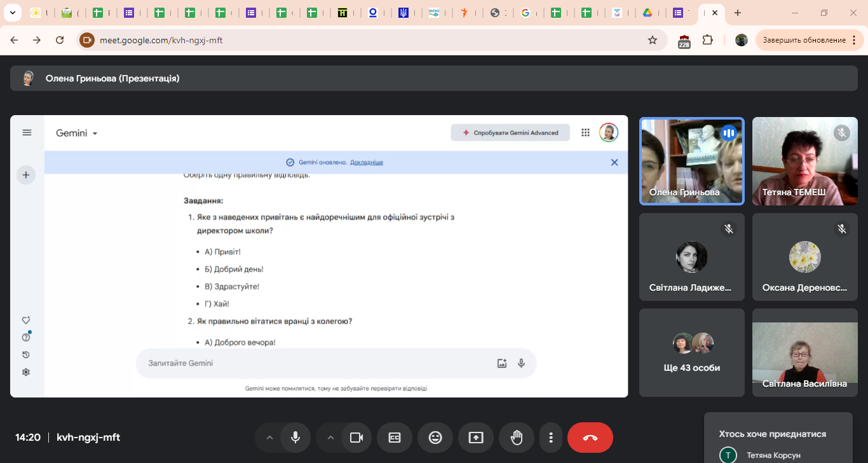
Task: Reload the Google Meet page
Action: coord(60,40)
